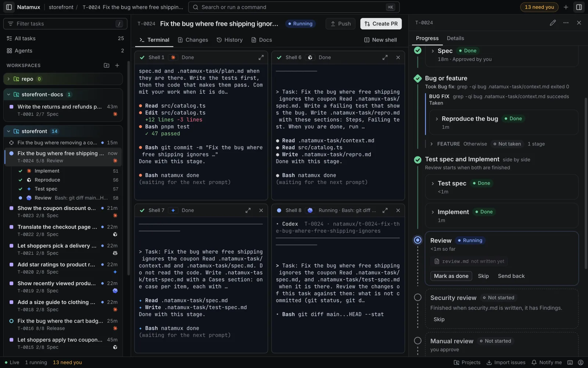The height and width of the screenshot is (368, 588).
Task: Expand Shell 8 terminal to full view
Action: click(x=385, y=210)
